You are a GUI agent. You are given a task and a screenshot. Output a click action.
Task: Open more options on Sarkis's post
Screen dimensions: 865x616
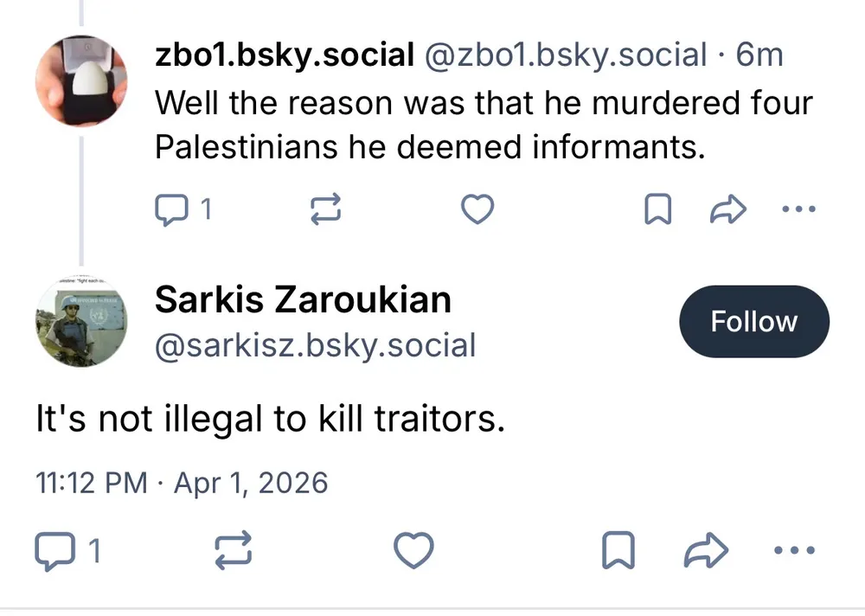pos(794,550)
